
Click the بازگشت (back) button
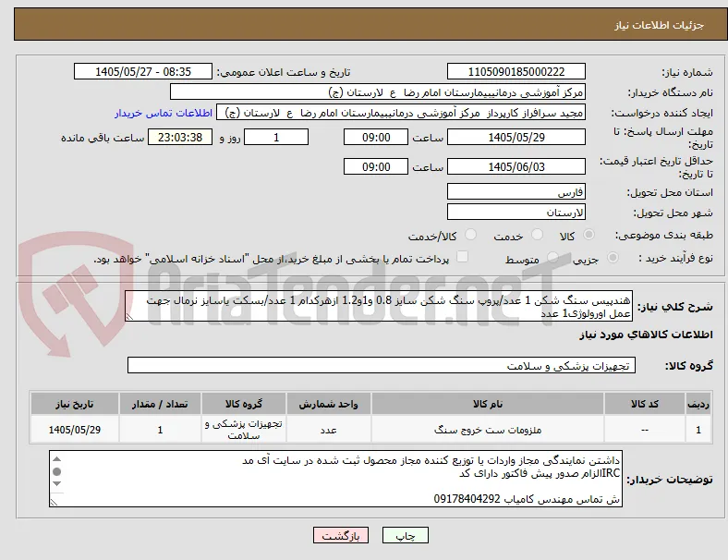[341, 535]
